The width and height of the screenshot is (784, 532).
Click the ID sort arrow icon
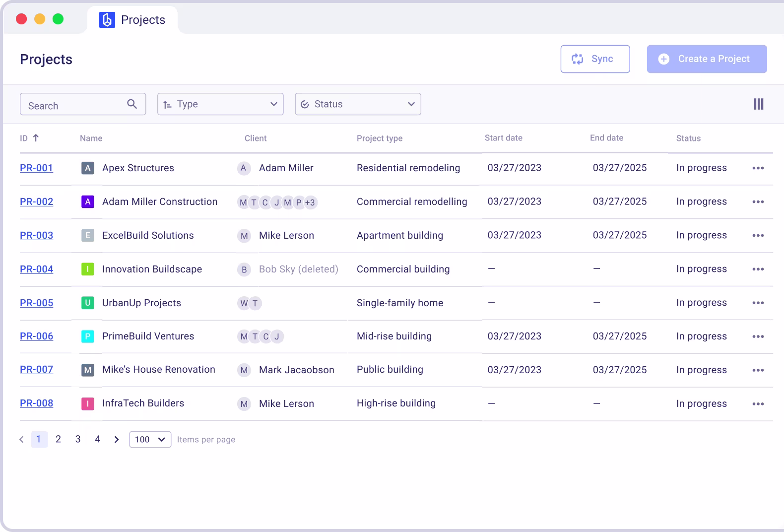click(36, 138)
